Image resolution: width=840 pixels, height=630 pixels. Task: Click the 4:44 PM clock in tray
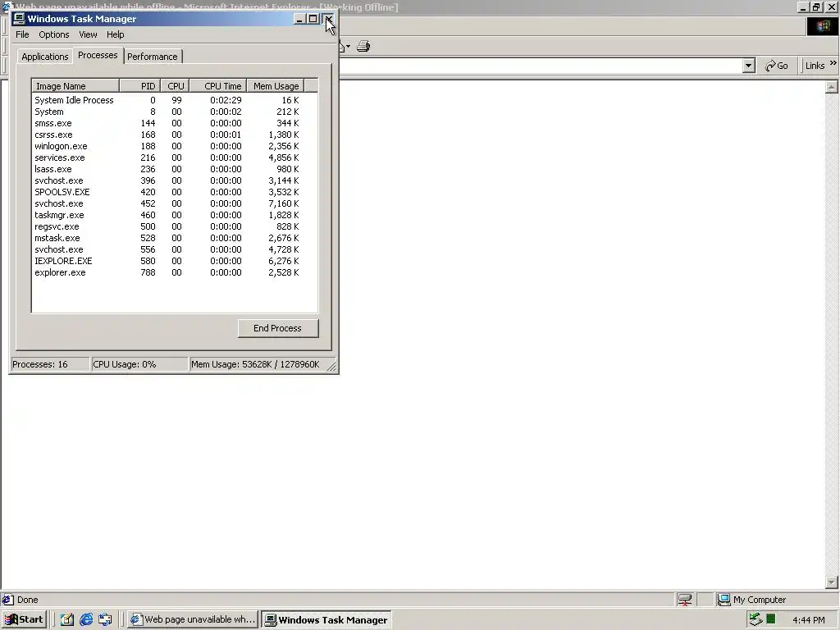(x=808, y=620)
